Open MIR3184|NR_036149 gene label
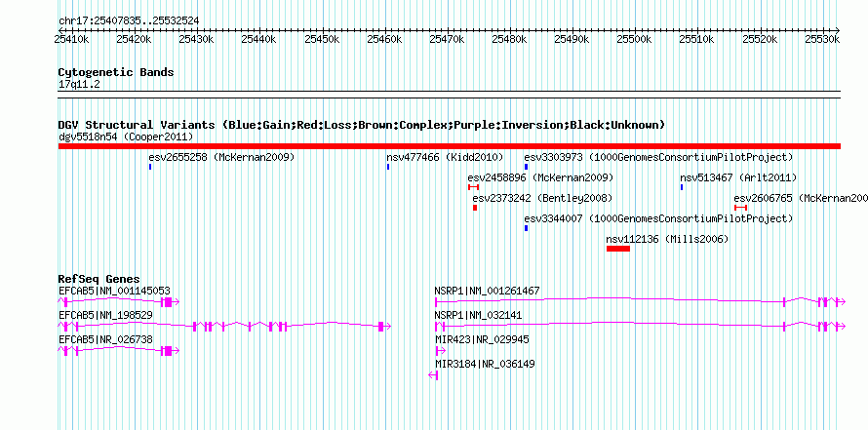The width and height of the screenshot is (868, 430). click(485, 364)
